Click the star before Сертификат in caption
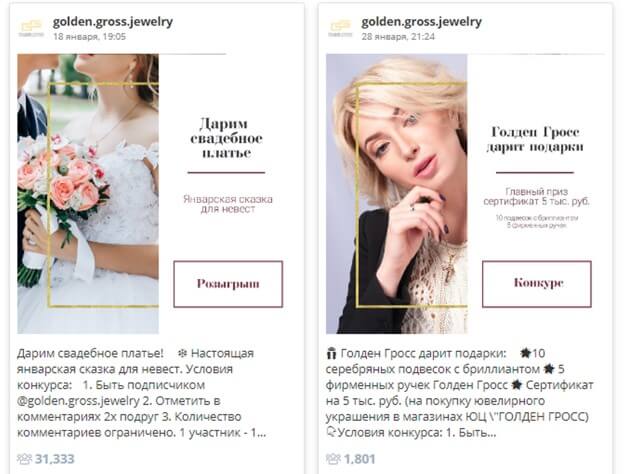The image size is (626, 474). click(517, 385)
